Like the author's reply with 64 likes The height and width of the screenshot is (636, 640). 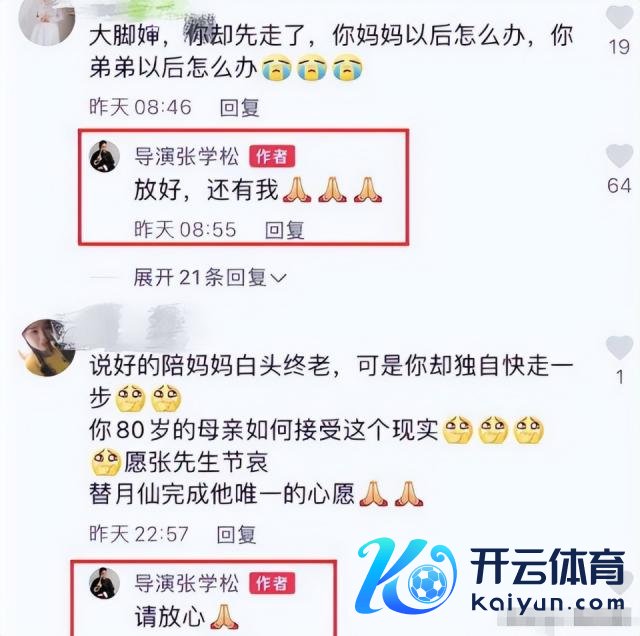[619, 156]
